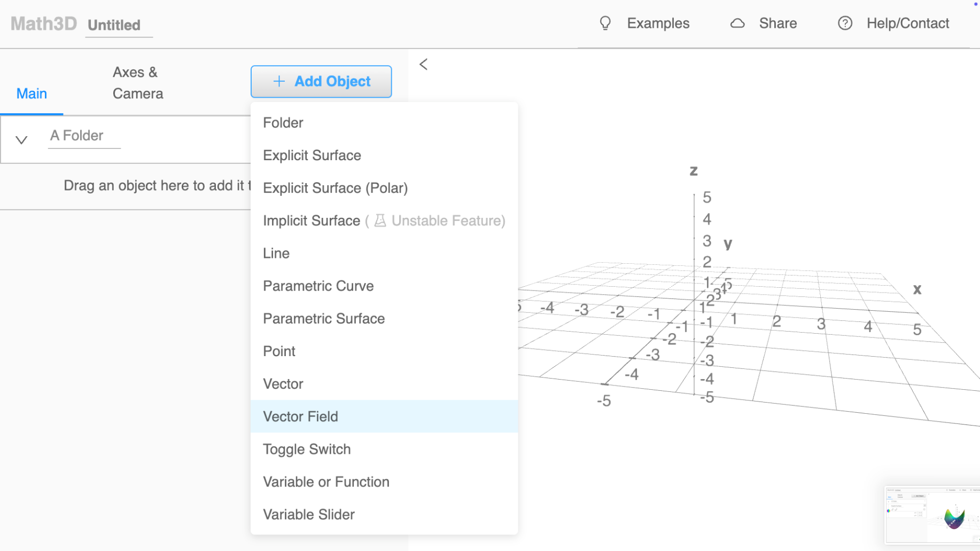This screenshot has width=980, height=551.
Task: Click the A Folder name field
Action: [84, 136]
